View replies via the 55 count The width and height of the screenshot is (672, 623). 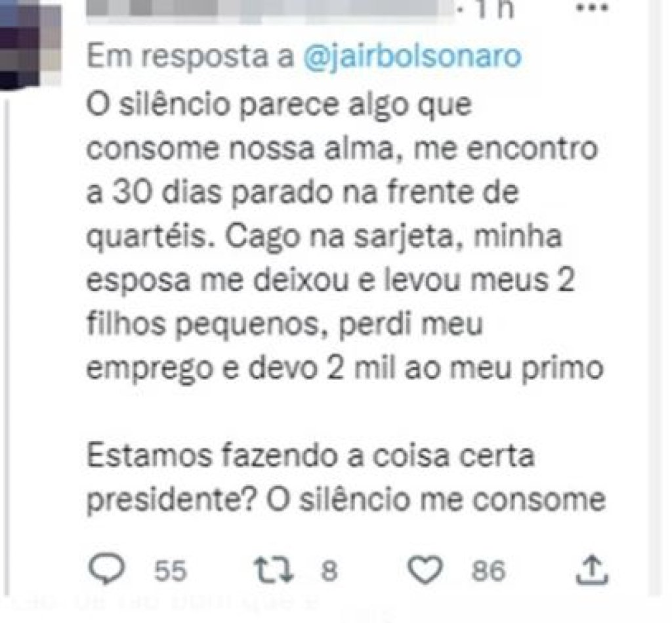coord(171,570)
